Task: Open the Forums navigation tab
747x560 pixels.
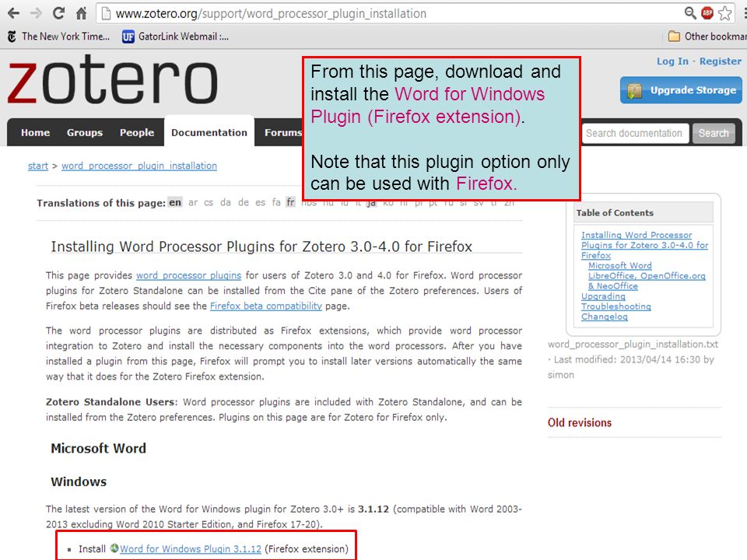Action: pos(283,132)
